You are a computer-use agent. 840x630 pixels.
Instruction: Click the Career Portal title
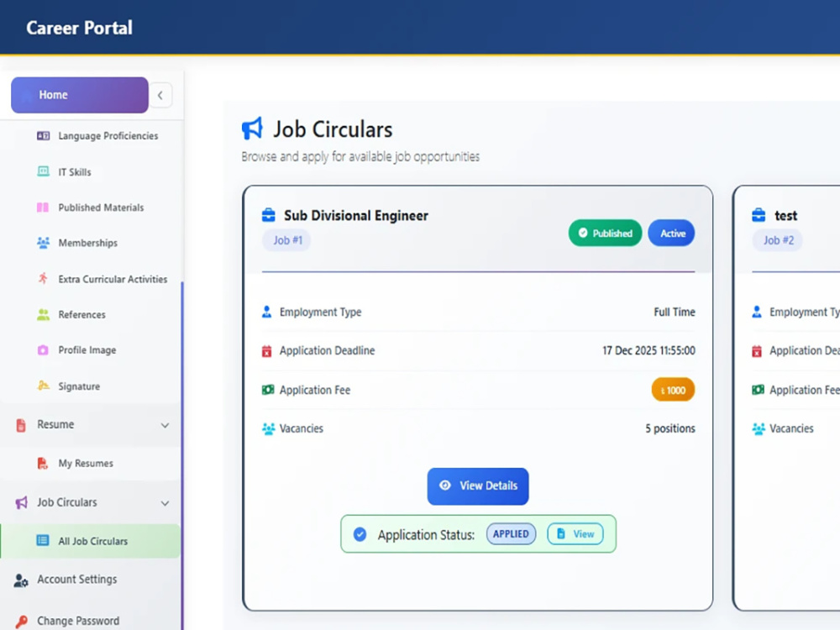coord(79,28)
